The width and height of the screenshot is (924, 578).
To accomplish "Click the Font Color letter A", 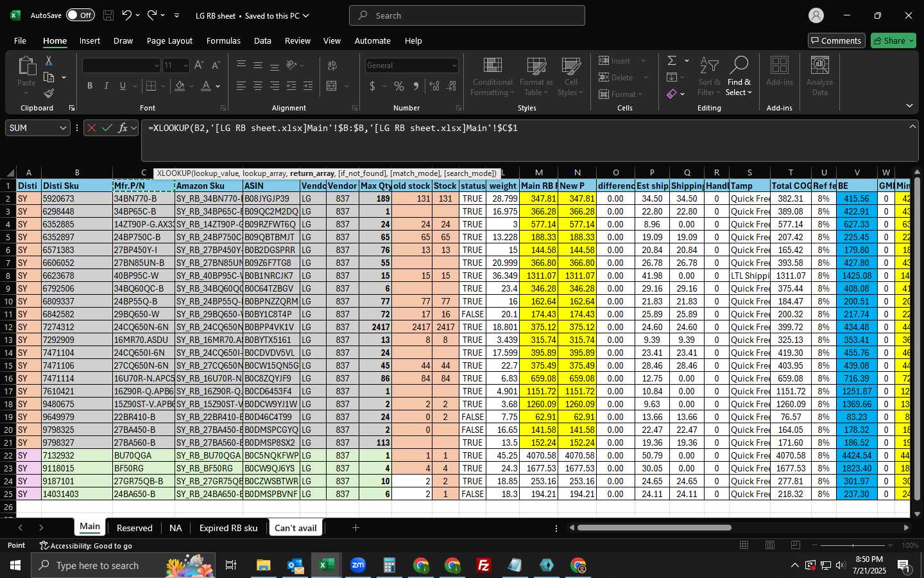I will (206, 86).
